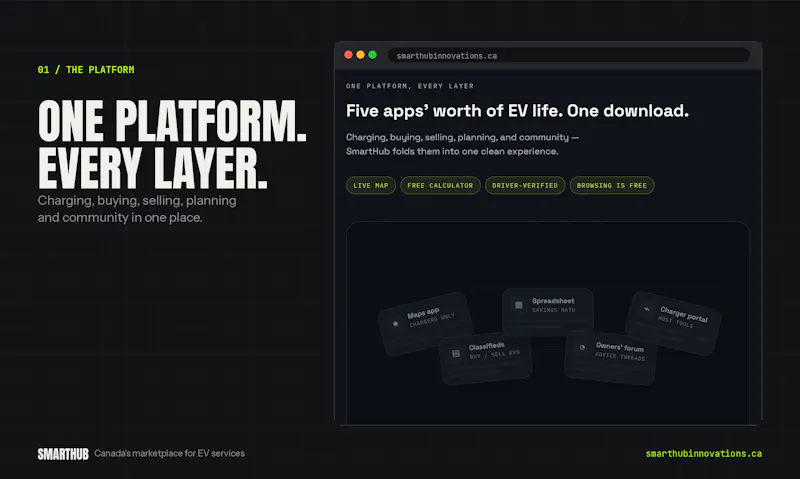Click the 'EVERY LAYER.' headline line
The width and height of the screenshot is (800, 479).
(153, 168)
